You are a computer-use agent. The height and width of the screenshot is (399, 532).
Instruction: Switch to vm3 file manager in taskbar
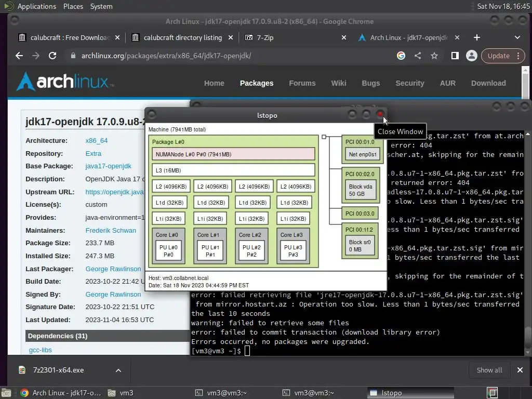121,393
